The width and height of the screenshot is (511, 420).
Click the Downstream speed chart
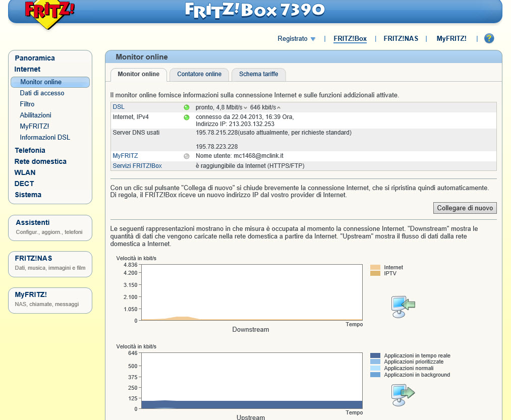(x=252, y=292)
